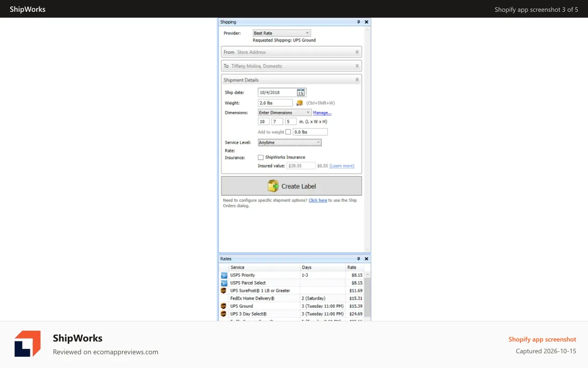
Task: Open the Service Level Anytime dropdown
Action: (x=290, y=142)
